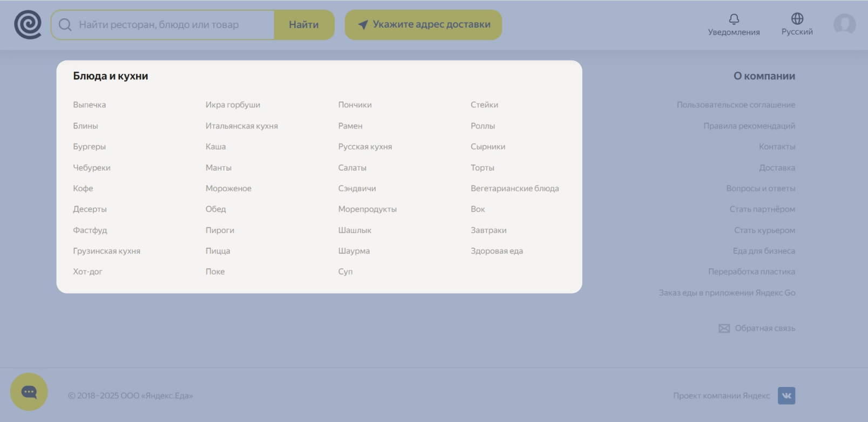
Task: Open the Сырники category
Action: click(x=488, y=147)
